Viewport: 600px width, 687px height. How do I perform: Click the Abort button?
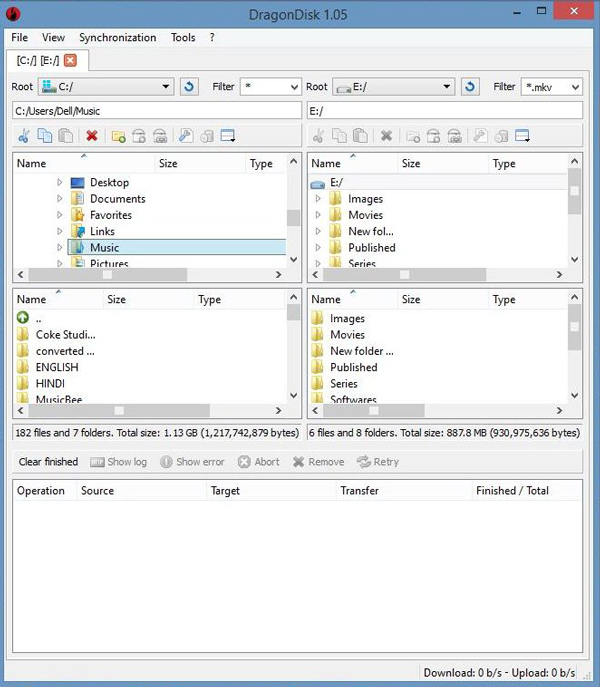point(259,462)
